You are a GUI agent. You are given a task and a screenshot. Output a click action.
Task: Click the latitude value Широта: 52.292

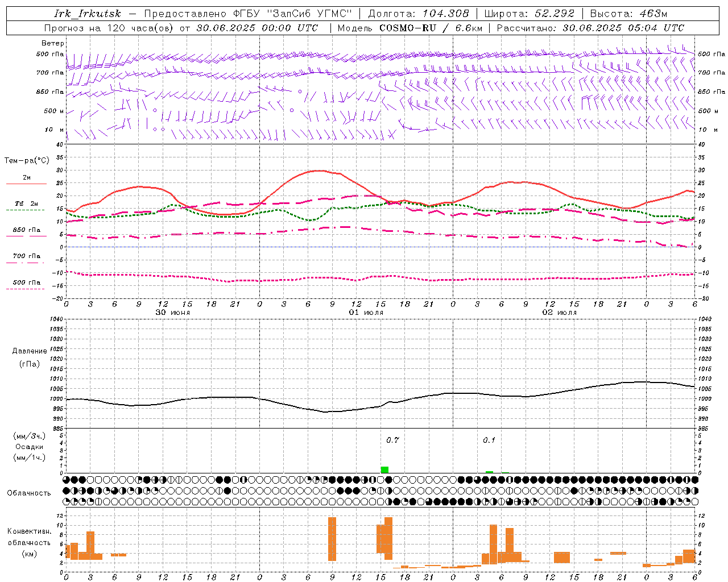pos(530,14)
